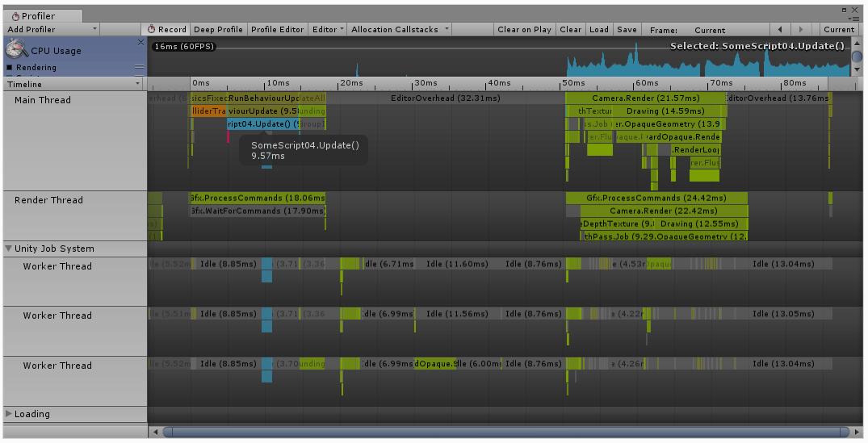Click the 50ms mark on the time ruler
Screen dimensions: 868x443
573,83
